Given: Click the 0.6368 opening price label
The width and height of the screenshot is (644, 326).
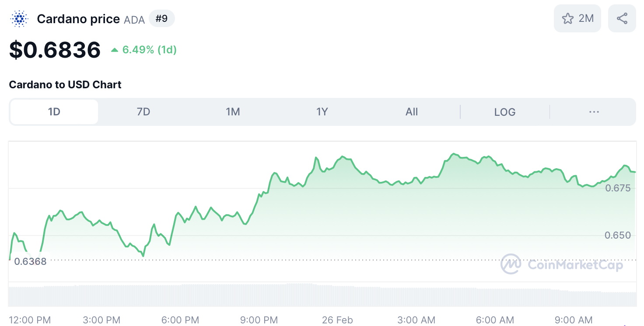Looking at the screenshot, I should pos(30,262).
